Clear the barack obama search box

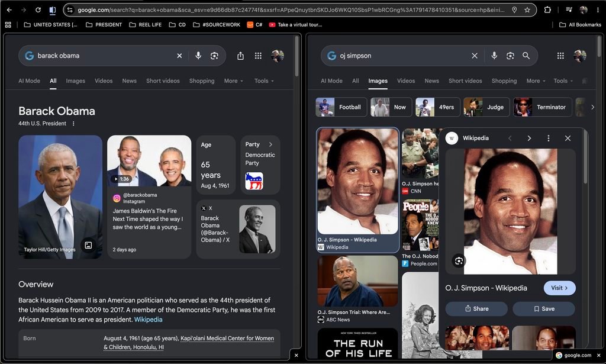[179, 56]
